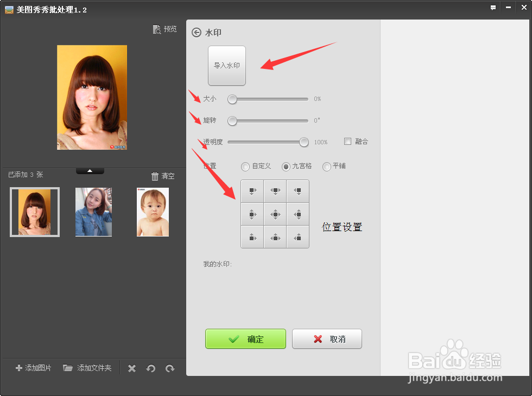532x396 pixels.
Task: Select the 平铺 tile position radio button
Action: 326,167
